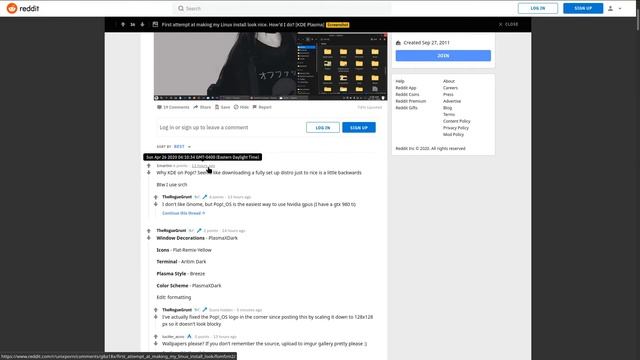Open the Help footer link
This screenshot has width=640, height=360.
pyautogui.click(x=400, y=81)
